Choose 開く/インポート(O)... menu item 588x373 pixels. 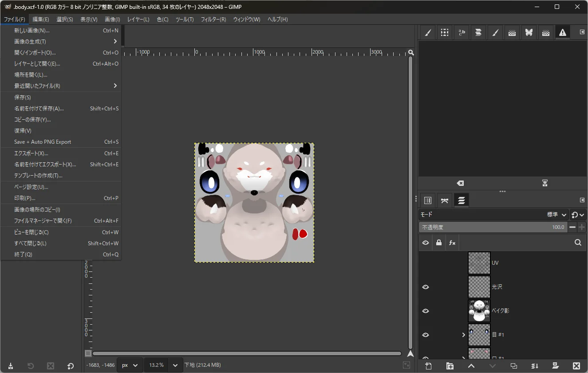[x=61, y=53]
